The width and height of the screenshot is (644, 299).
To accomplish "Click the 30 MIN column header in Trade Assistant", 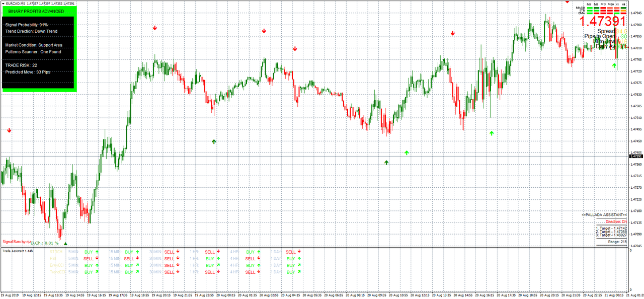I will click(x=156, y=251).
